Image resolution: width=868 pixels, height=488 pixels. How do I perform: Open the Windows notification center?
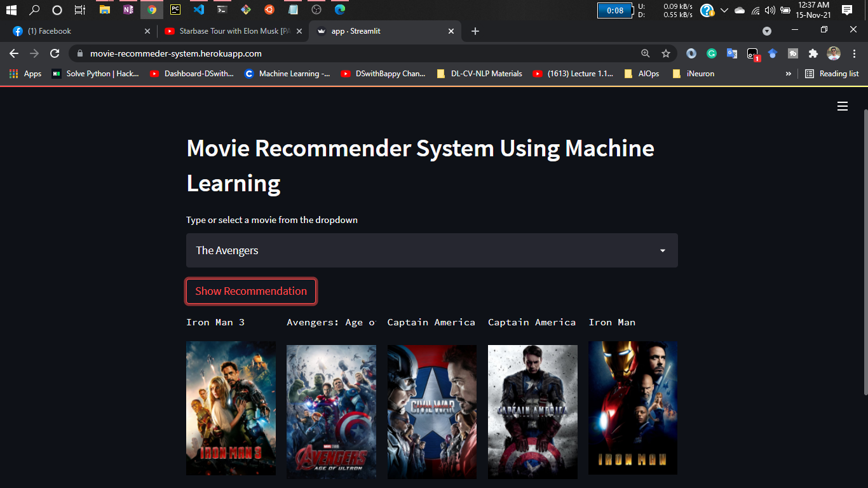pyautogui.click(x=846, y=10)
